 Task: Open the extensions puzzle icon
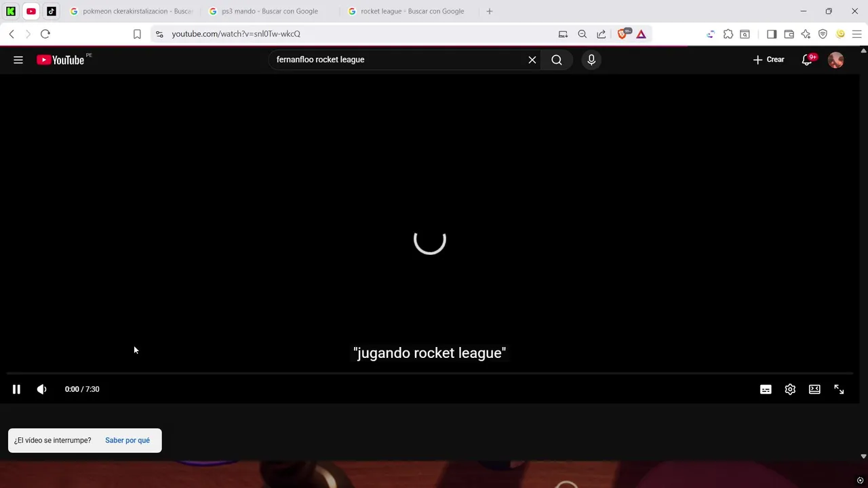(728, 34)
